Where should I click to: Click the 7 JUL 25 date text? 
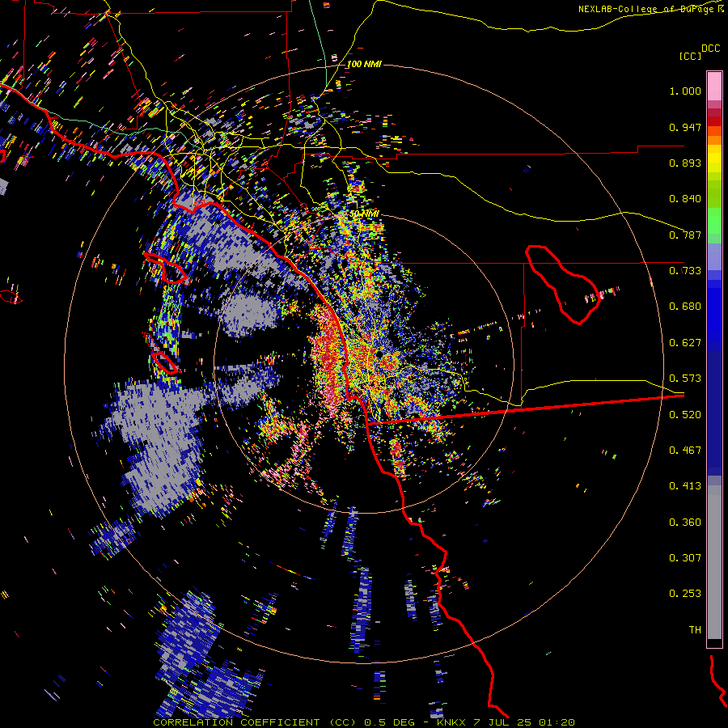pyautogui.click(x=504, y=722)
